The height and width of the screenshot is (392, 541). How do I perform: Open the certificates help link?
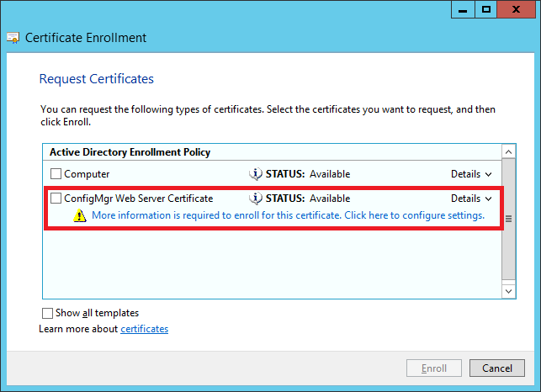144,329
